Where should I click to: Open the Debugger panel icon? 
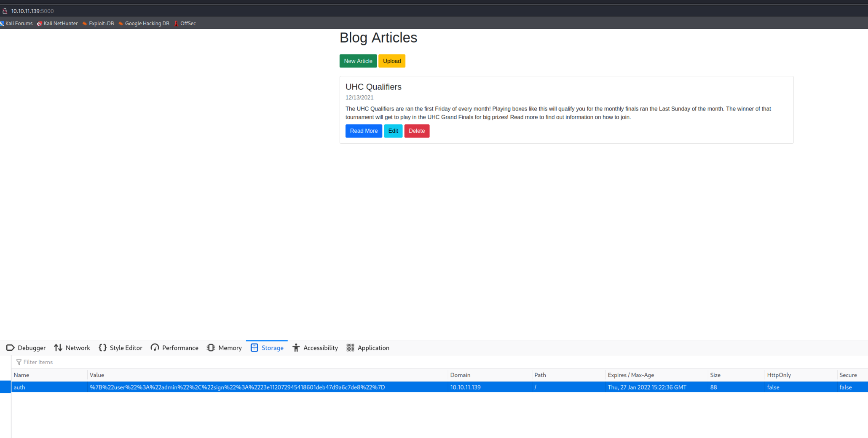click(11, 348)
